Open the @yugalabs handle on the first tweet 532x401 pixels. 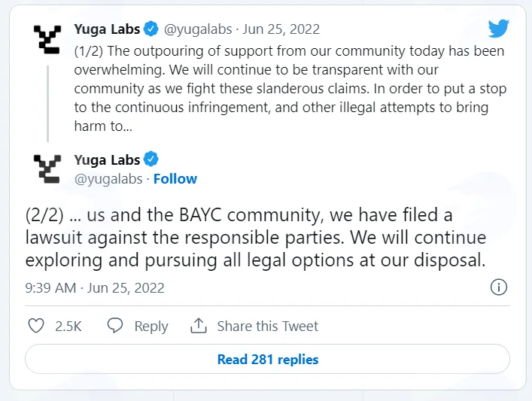pyautogui.click(x=198, y=29)
